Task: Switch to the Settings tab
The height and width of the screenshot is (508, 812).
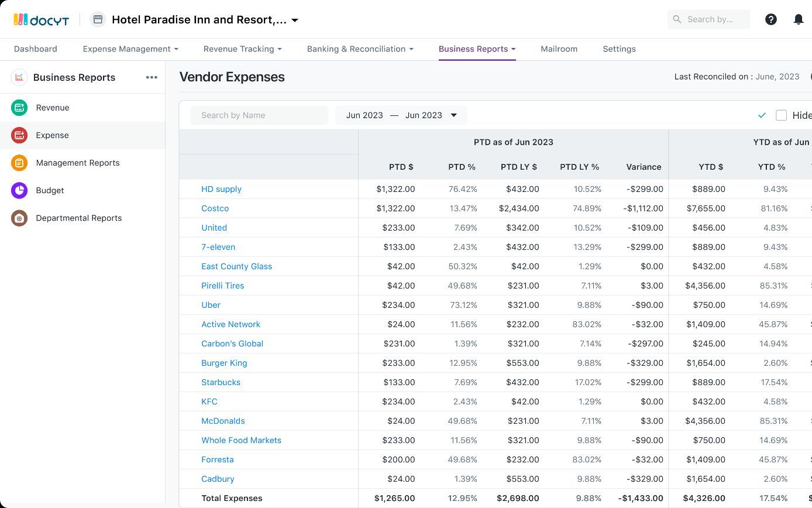Action: click(x=619, y=49)
